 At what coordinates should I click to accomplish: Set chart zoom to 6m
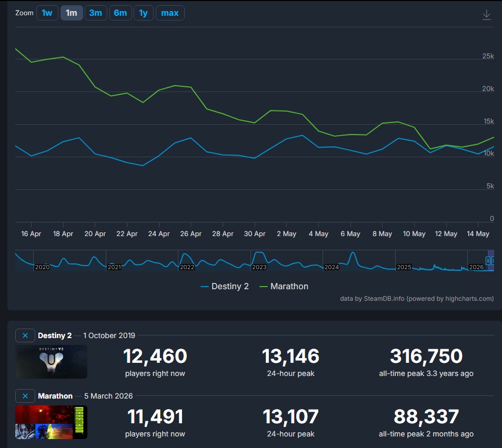click(x=121, y=13)
